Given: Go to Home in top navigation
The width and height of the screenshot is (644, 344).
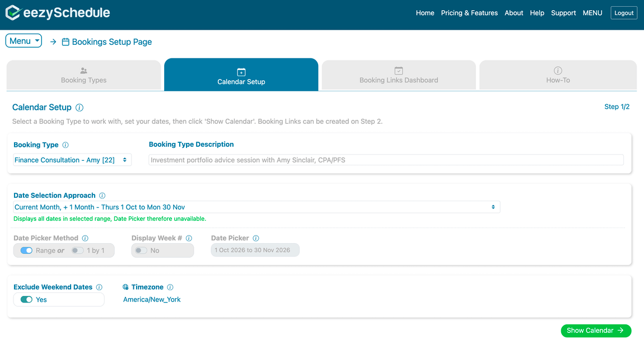Looking at the screenshot, I should (x=425, y=13).
